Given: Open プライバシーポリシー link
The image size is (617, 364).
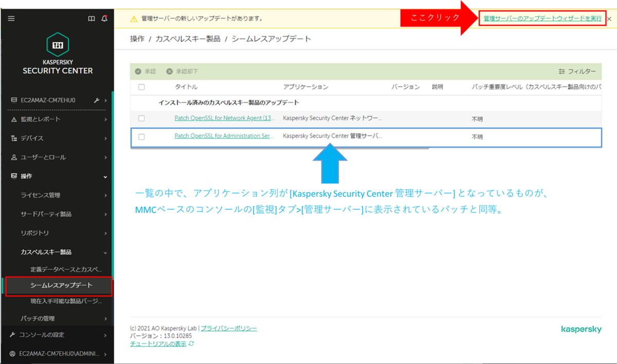Looking at the screenshot, I should click(229, 328).
